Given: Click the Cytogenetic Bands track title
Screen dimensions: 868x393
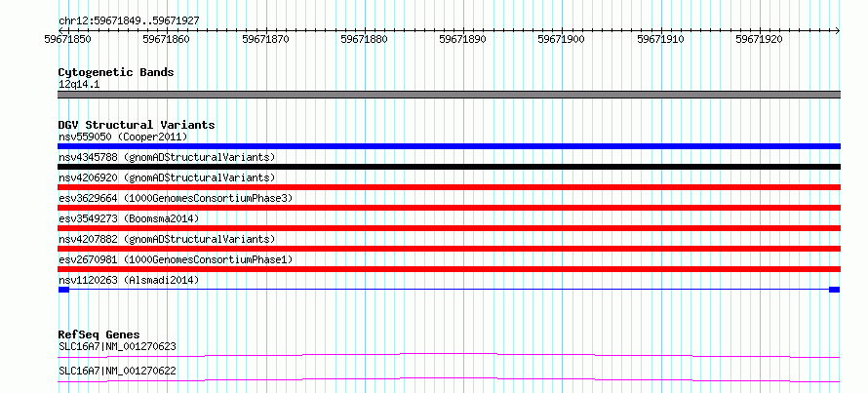Looking at the screenshot, I should coord(116,72).
